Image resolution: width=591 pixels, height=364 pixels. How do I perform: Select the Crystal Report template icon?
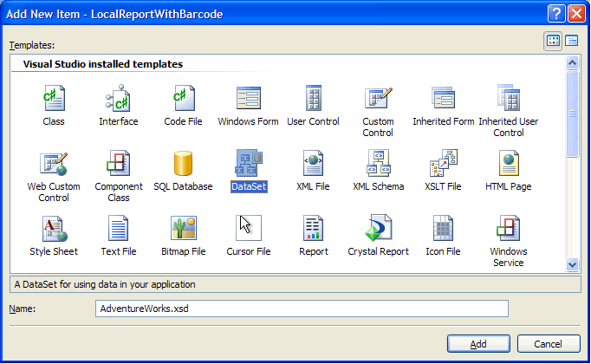(x=379, y=228)
